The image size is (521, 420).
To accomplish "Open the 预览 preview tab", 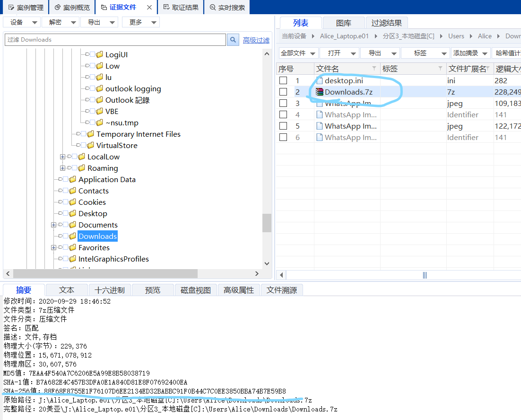I will coord(153,290).
